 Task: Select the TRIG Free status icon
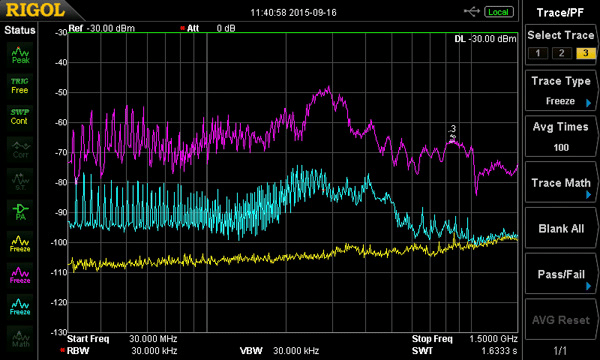(20, 86)
